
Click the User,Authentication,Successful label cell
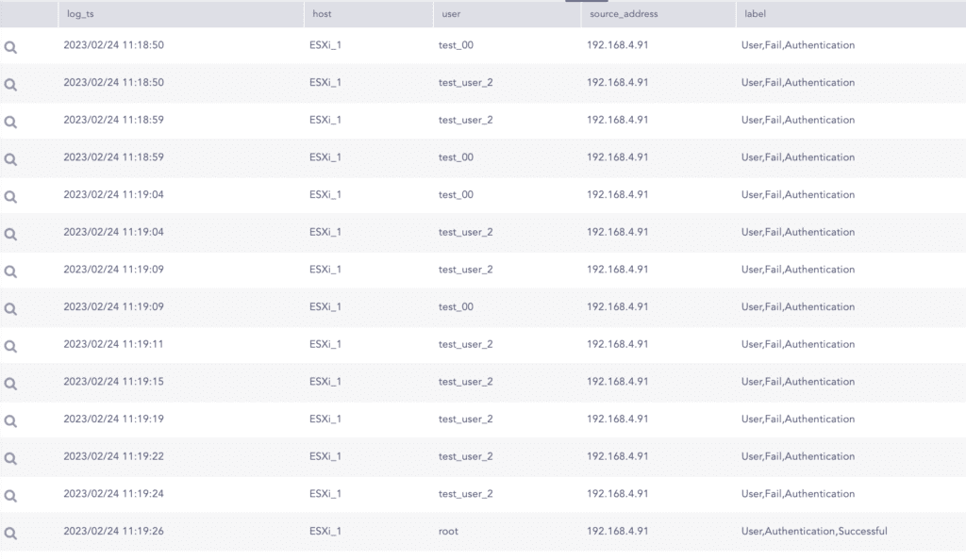814,532
